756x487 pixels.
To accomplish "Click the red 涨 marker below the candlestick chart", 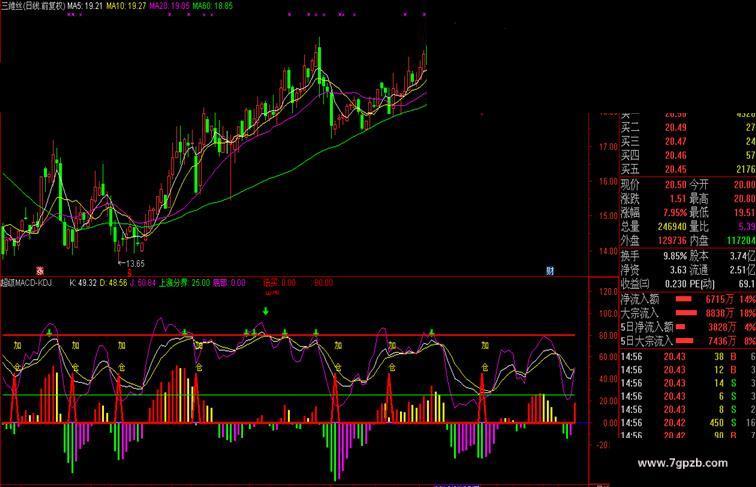I will pyautogui.click(x=40, y=271).
